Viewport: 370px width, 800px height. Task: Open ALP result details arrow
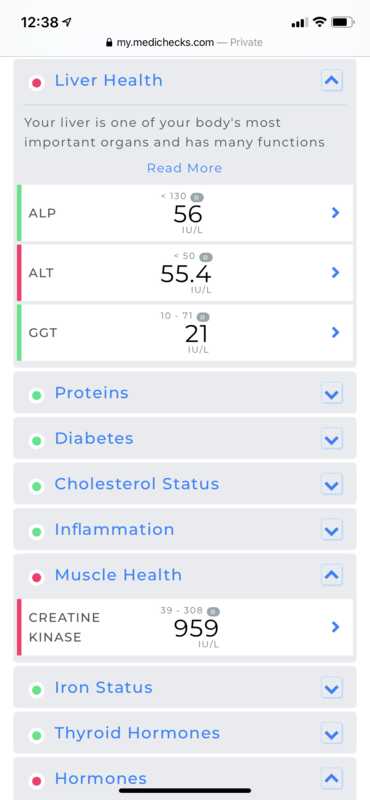335,213
